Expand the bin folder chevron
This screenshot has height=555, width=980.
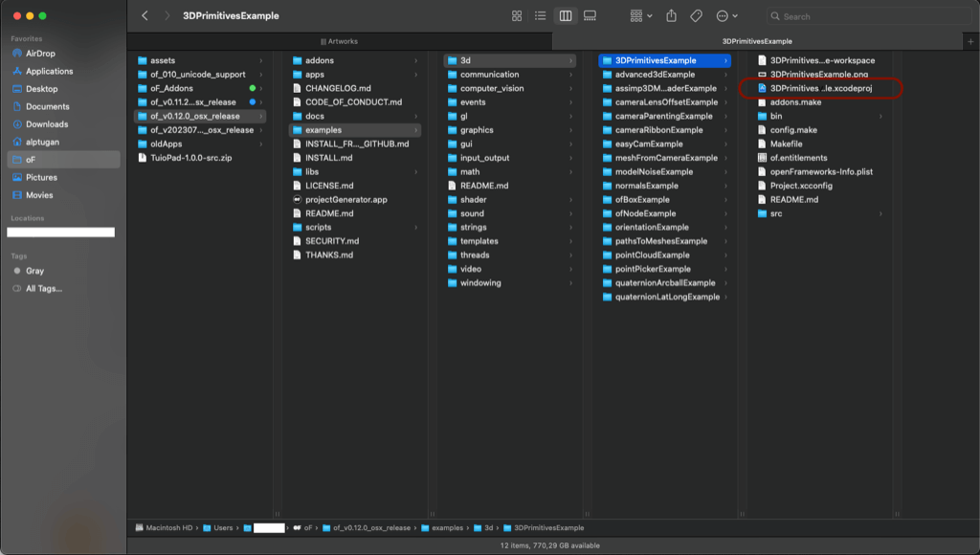pyautogui.click(x=880, y=116)
